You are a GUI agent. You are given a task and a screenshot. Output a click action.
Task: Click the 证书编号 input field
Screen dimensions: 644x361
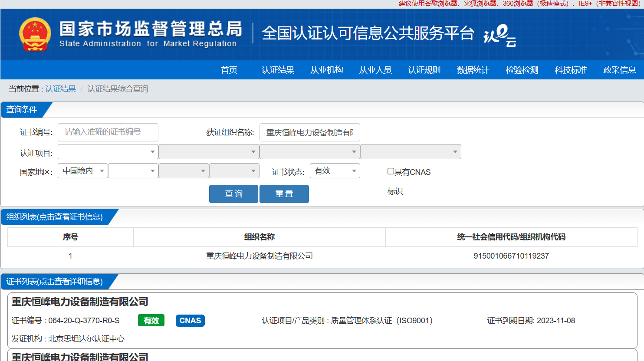click(108, 132)
